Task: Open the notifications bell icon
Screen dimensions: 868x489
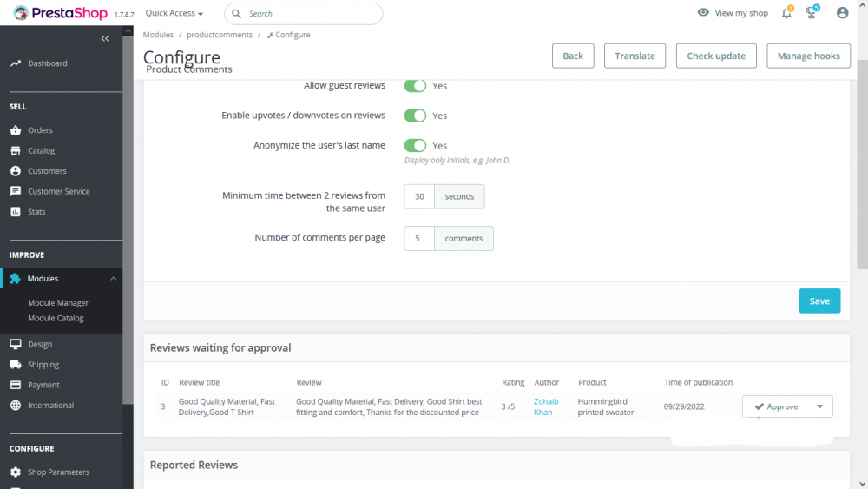Action: (x=786, y=13)
